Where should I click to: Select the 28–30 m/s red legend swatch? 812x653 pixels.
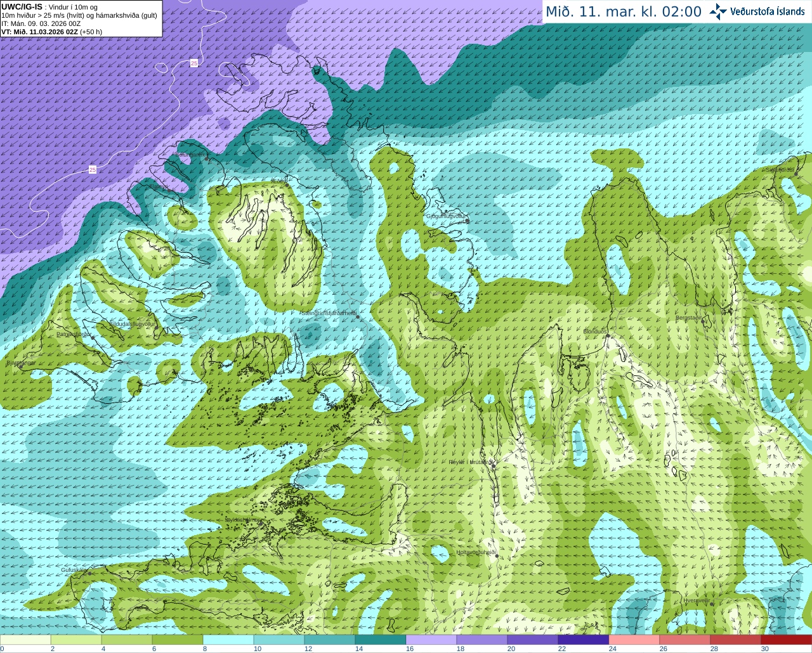point(736,640)
